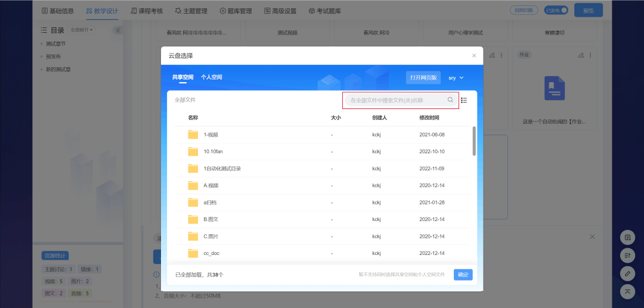Click the back-to-top floating button

coord(627,291)
